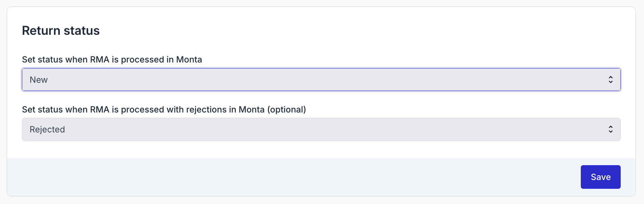Image resolution: width=644 pixels, height=204 pixels.
Task: Click the middle of the Rejected select field
Action: pos(321,129)
